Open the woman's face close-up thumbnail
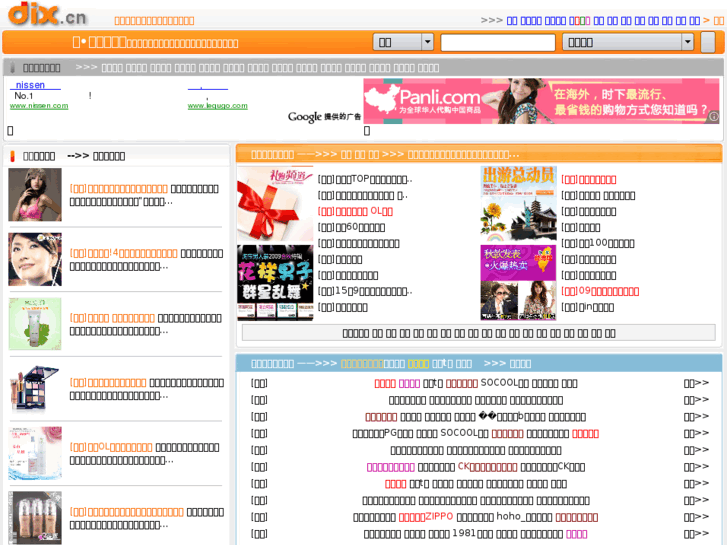727x545 pixels. (x=35, y=259)
